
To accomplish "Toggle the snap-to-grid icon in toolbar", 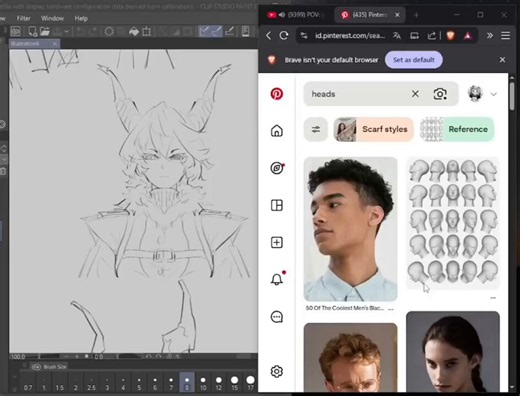I will coord(230,32).
